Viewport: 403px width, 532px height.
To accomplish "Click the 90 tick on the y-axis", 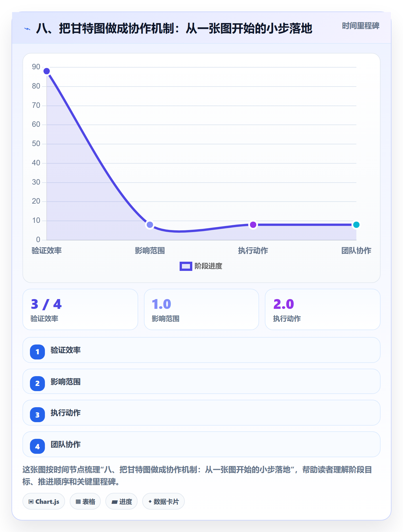I will point(36,67).
